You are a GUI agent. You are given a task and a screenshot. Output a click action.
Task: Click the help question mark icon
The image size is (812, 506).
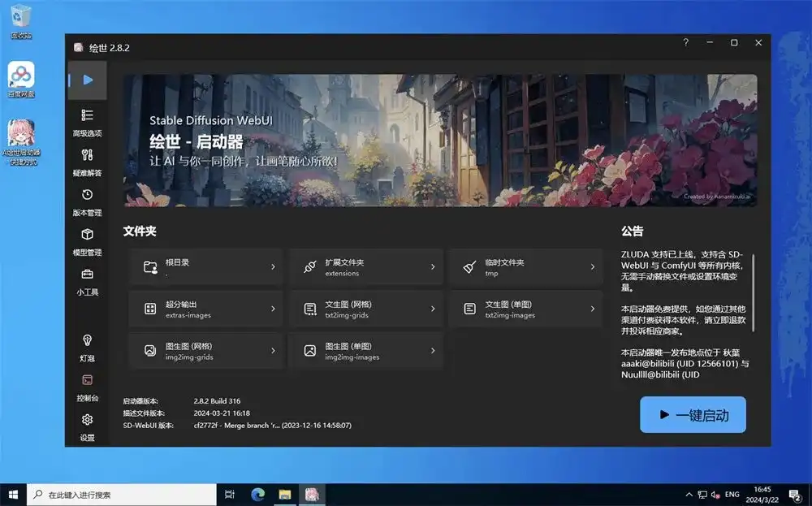coord(686,43)
